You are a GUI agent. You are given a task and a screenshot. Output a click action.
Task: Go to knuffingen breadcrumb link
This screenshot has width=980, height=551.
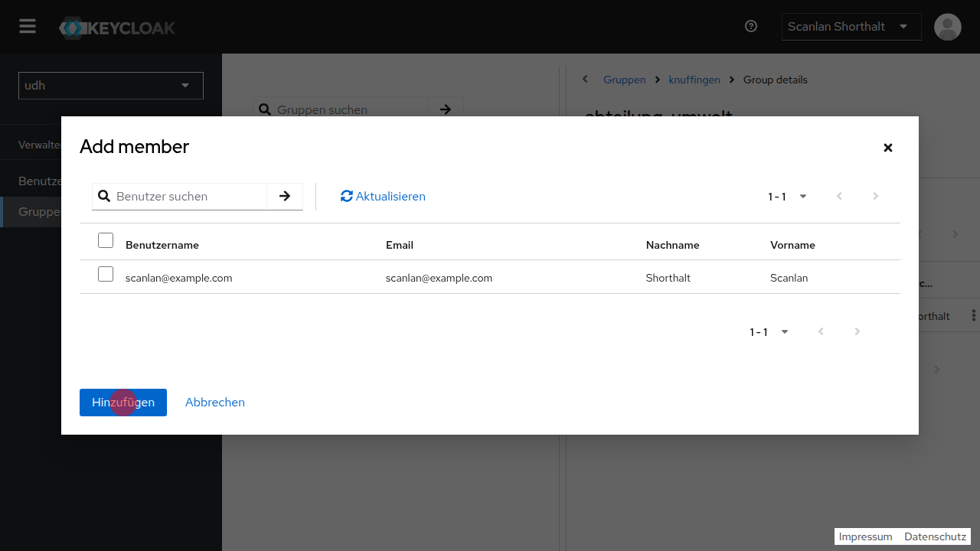[694, 80]
